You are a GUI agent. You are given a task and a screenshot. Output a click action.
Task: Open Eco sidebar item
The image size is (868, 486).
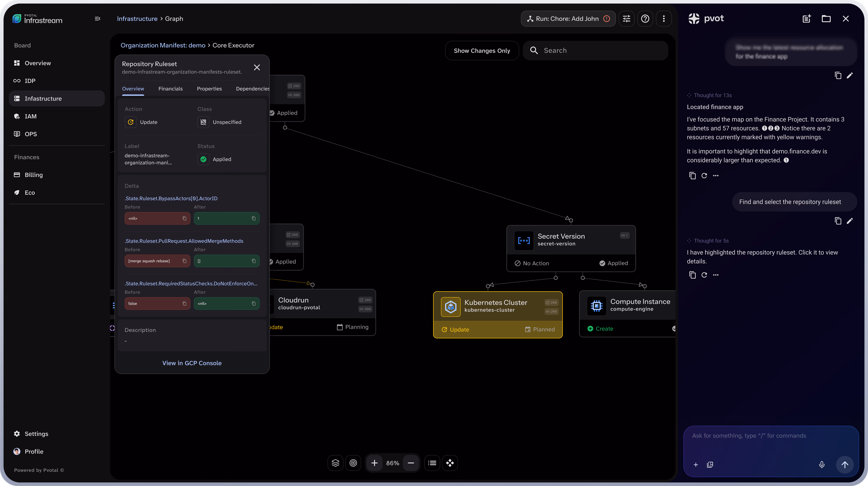[57, 193]
